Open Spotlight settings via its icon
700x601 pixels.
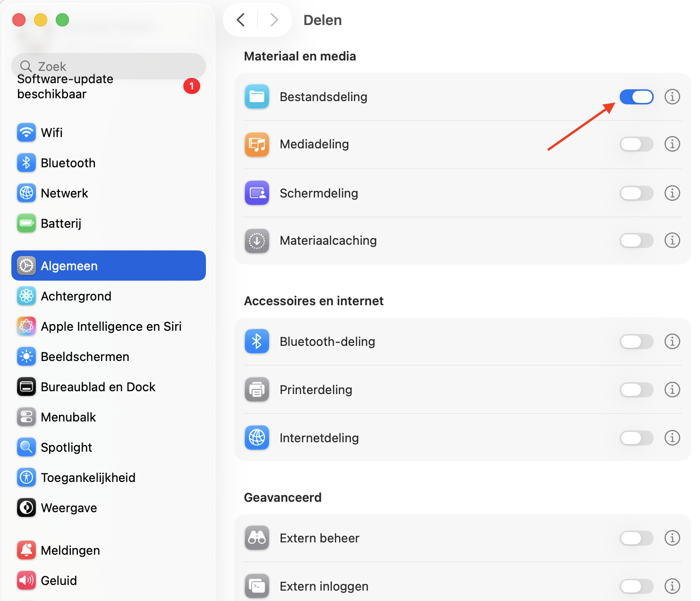pyautogui.click(x=26, y=447)
